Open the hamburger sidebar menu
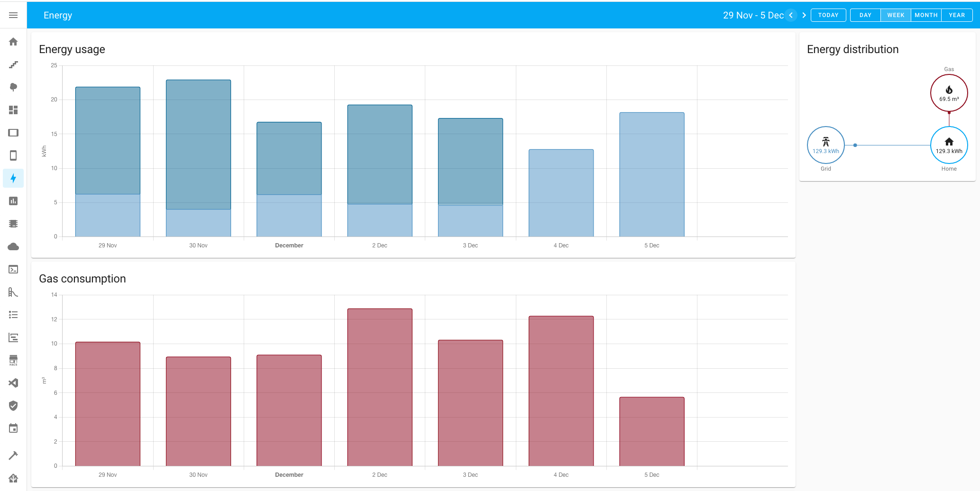 13,15
